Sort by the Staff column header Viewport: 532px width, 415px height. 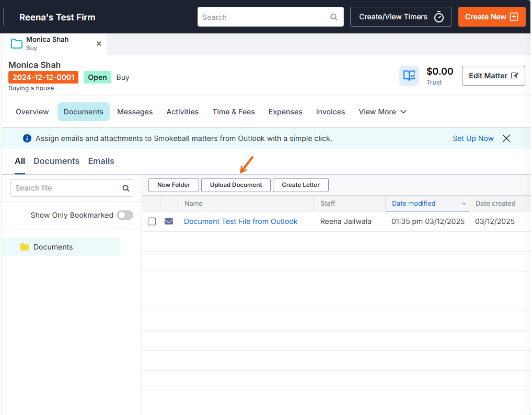(350, 204)
